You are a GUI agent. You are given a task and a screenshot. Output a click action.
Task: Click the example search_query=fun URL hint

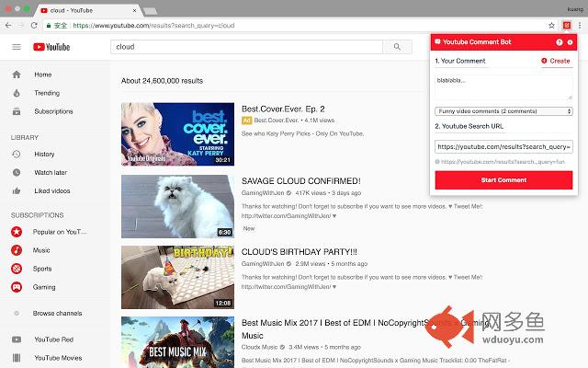coord(503,162)
